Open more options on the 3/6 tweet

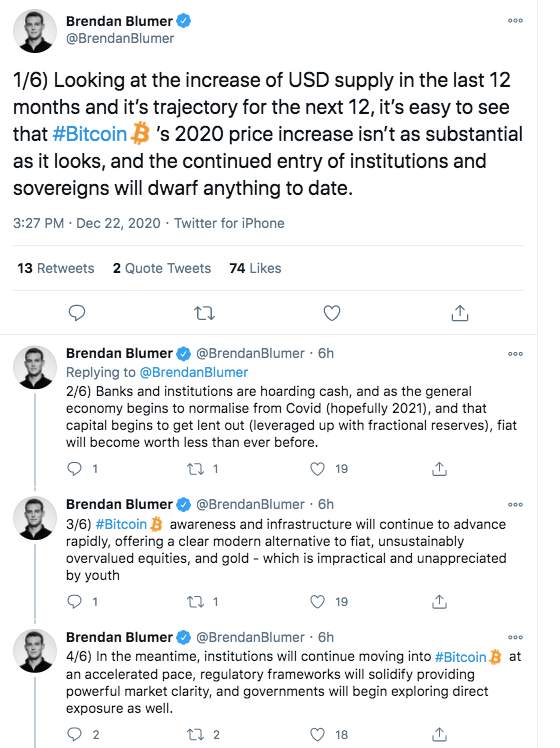[515, 504]
